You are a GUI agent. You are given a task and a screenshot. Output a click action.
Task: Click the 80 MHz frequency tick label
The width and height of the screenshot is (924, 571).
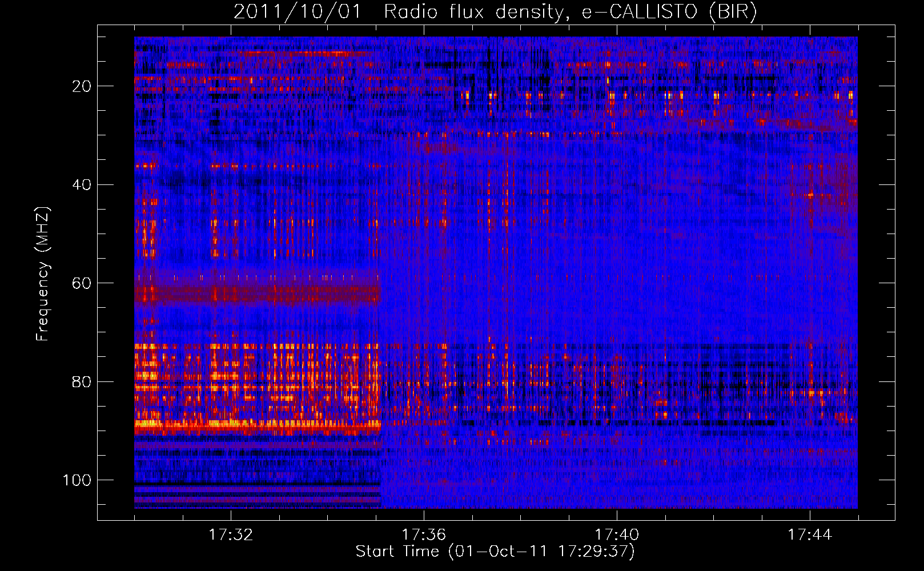(x=82, y=381)
